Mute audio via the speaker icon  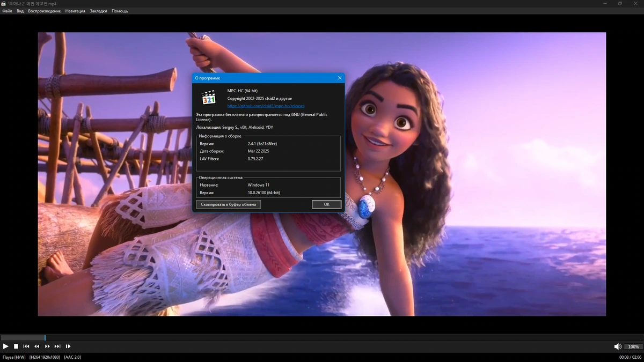tap(618, 346)
